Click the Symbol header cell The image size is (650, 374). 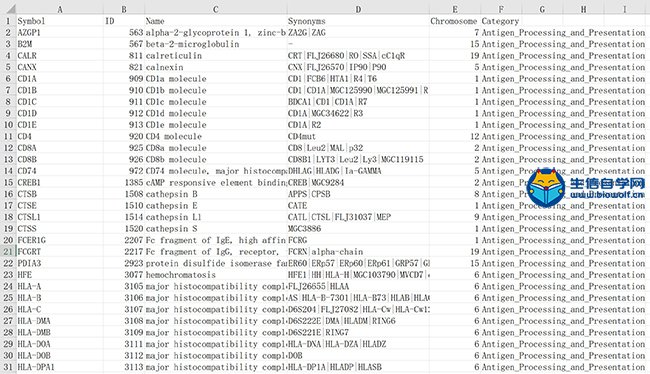[60, 21]
